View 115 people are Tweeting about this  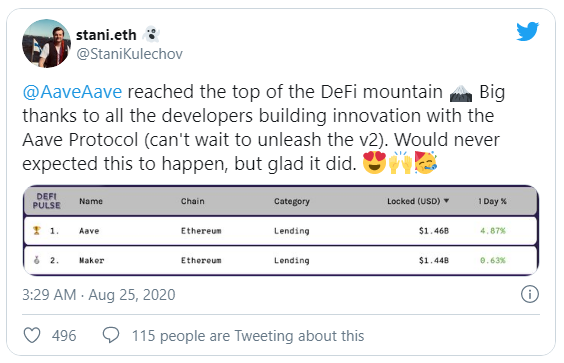248,336
